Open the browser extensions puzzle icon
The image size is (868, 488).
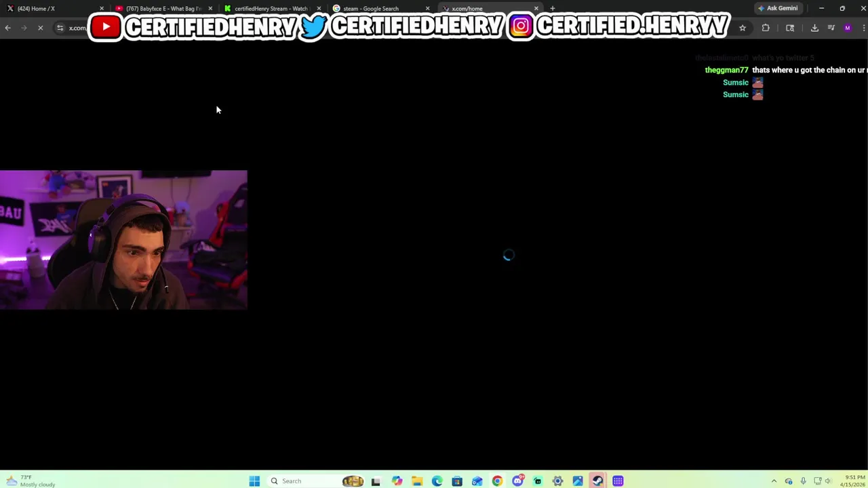point(766,28)
